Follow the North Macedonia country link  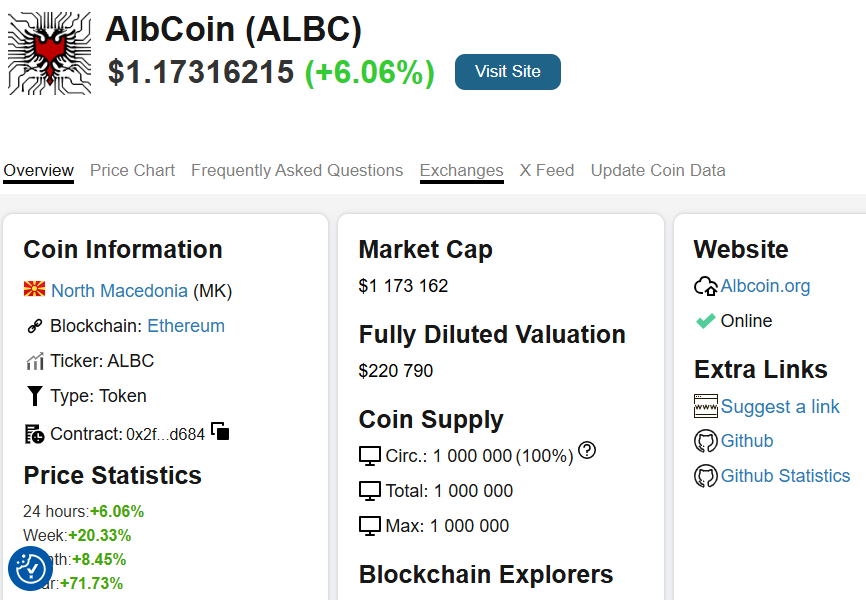click(119, 291)
